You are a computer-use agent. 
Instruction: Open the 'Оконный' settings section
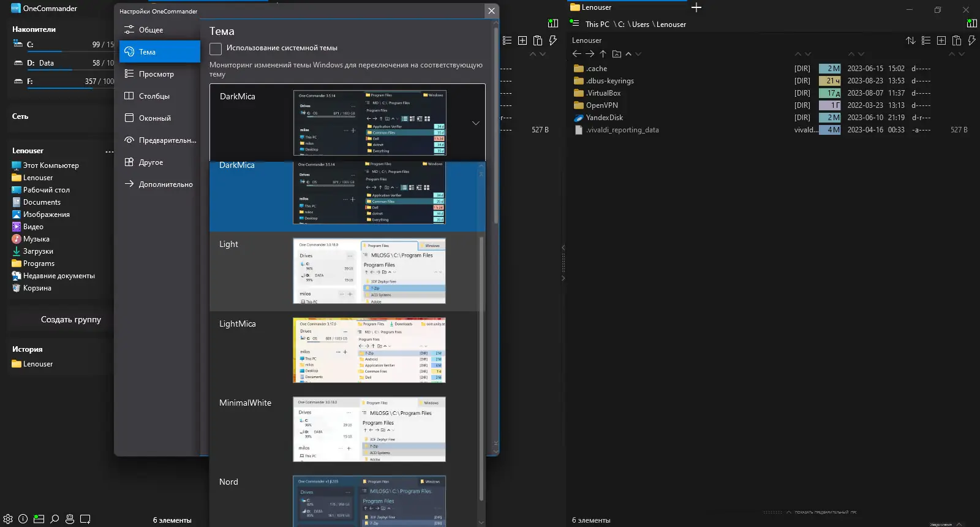(160, 118)
